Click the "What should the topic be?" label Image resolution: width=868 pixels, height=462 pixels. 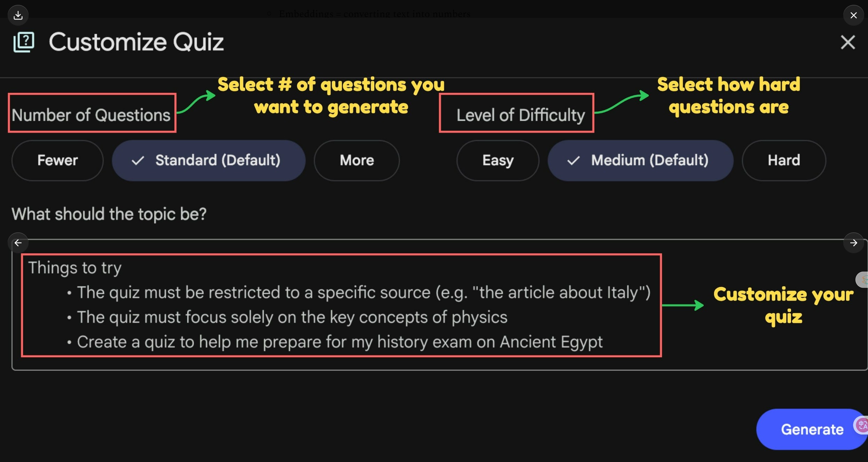(x=109, y=214)
